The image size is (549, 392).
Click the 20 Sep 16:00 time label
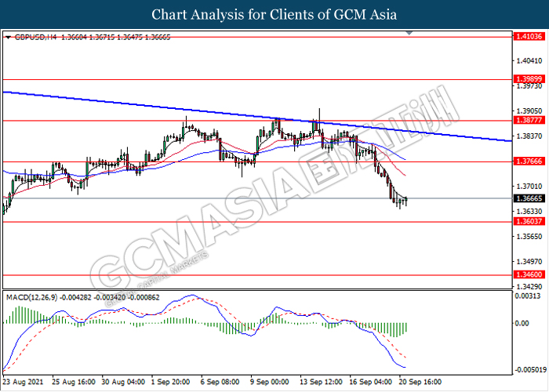[x=420, y=382]
